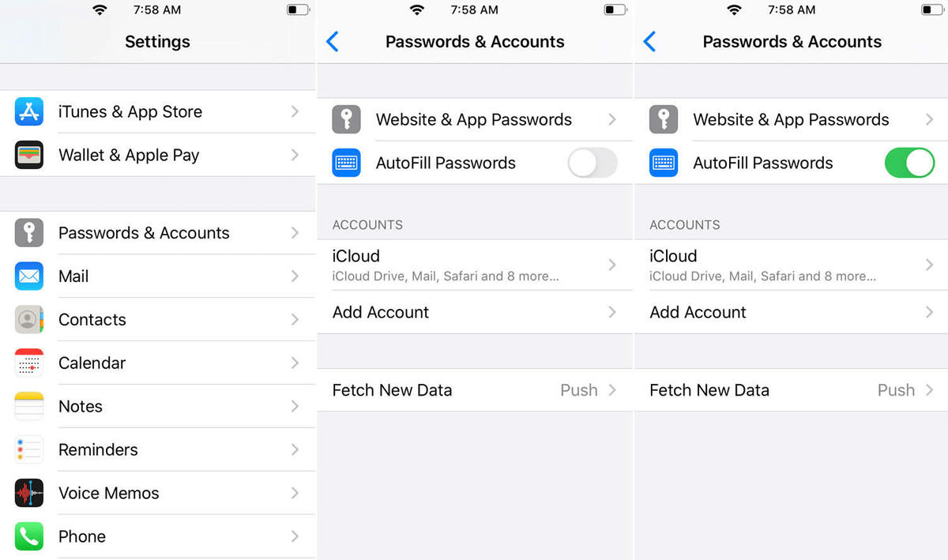Screen dimensions: 948x560
Task: Tap the green Phone icon
Action: tap(29, 536)
